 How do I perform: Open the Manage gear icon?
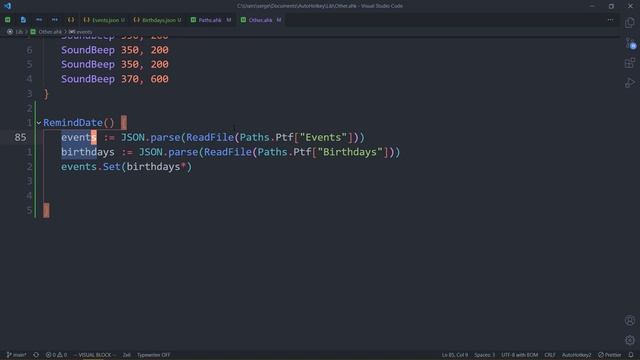click(630, 340)
